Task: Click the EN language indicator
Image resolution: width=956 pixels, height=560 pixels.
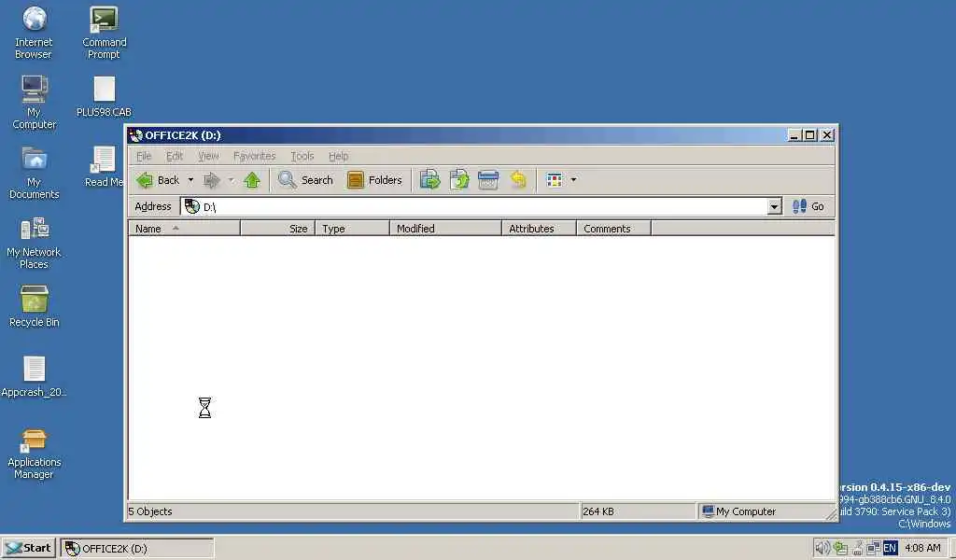Action: 890,548
